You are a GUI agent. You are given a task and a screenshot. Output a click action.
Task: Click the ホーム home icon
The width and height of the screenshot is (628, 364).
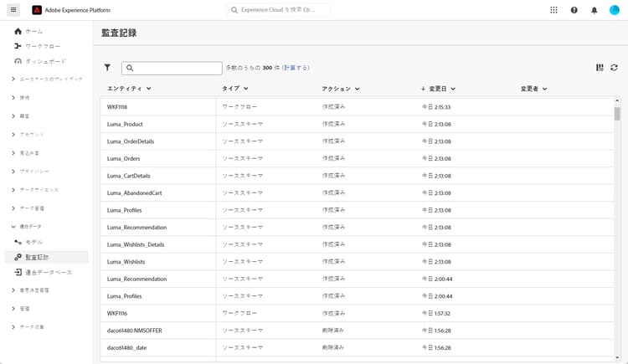18,31
